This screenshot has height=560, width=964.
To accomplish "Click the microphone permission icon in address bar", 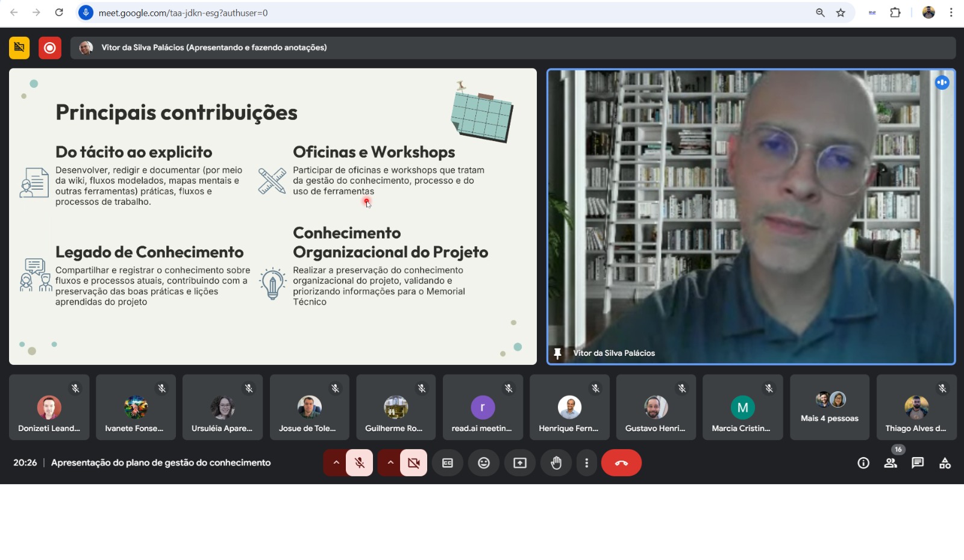I will tap(86, 13).
